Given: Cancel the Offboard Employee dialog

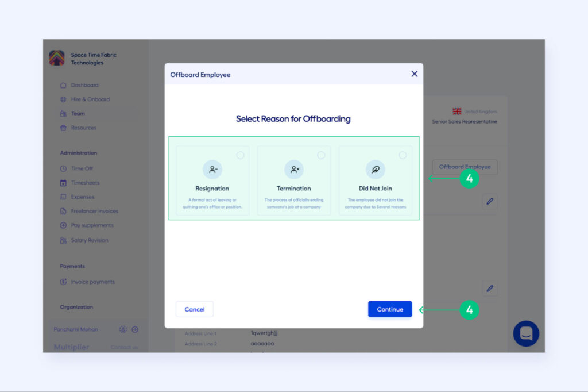Looking at the screenshot, I should tap(194, 309).
